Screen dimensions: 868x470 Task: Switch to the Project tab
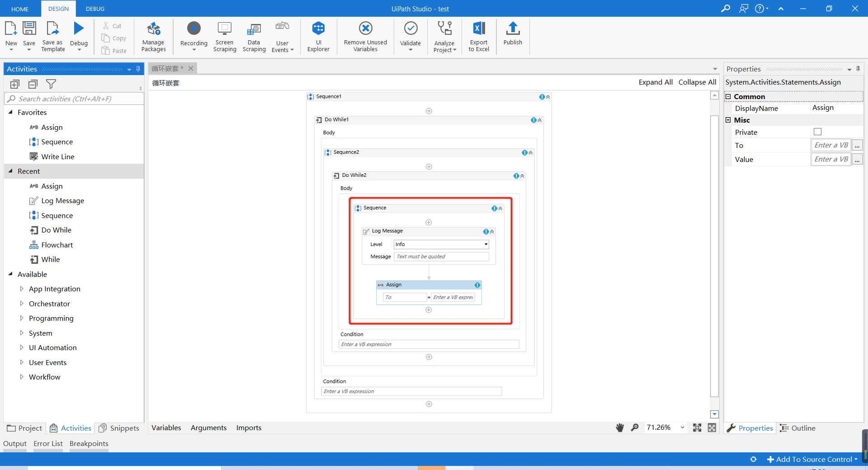(x=25, y=428)
